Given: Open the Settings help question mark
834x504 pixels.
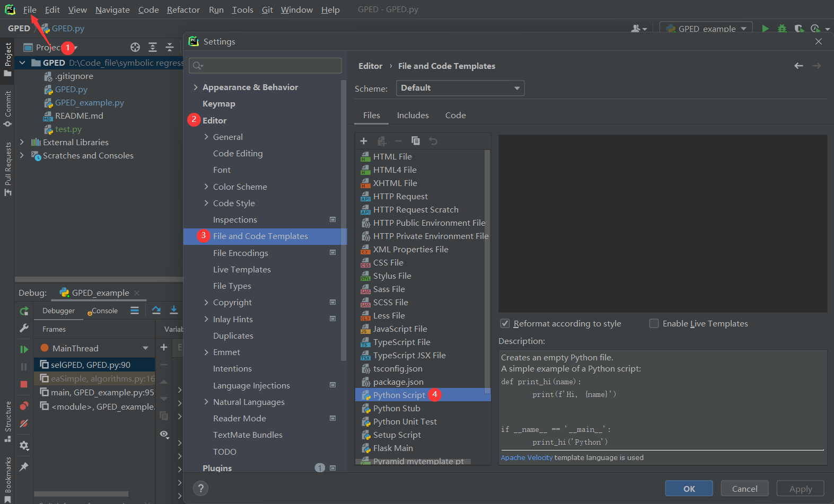Looking at the screenshot, I should (201, 488).
